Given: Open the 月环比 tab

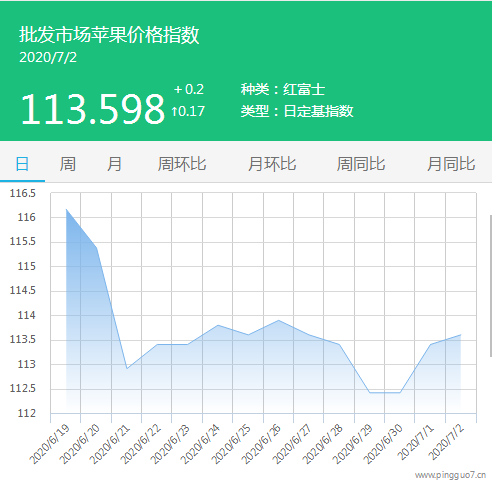Looking at the screenshot, I should click(272, 164).
